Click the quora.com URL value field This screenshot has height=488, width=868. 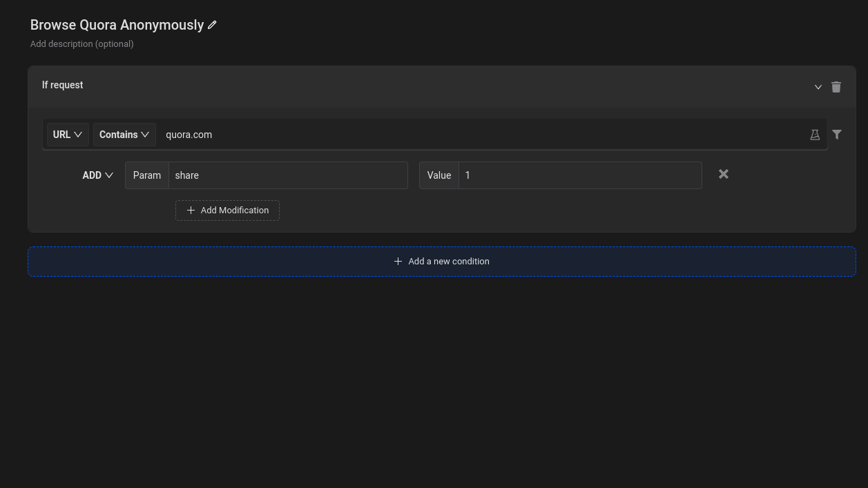[483, 135]
